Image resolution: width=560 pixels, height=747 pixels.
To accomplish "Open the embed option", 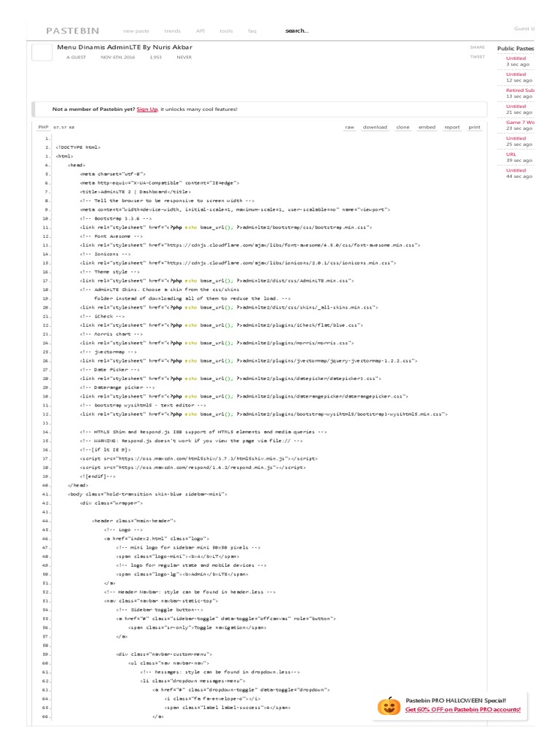I will point(427,127).
